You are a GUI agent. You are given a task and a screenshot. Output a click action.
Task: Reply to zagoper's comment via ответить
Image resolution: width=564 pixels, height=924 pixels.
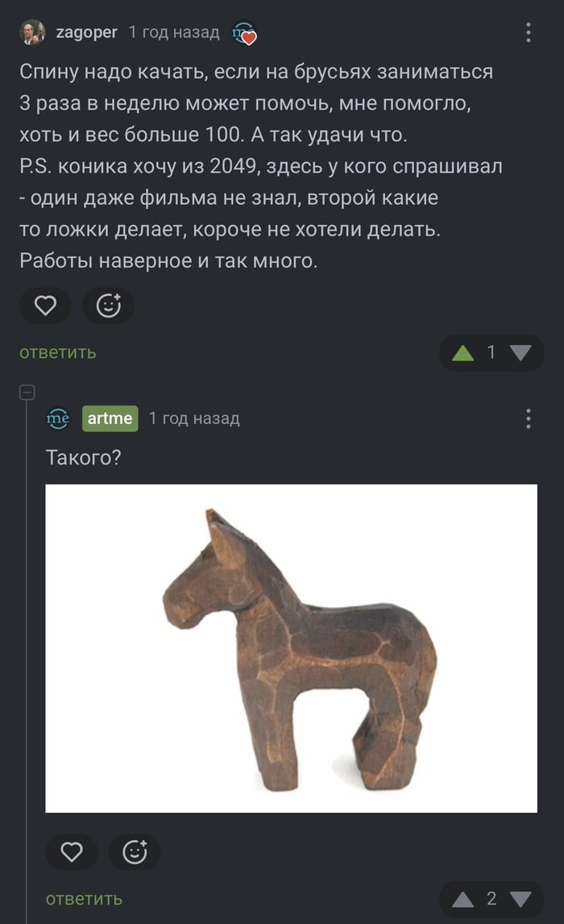point(58,352)
